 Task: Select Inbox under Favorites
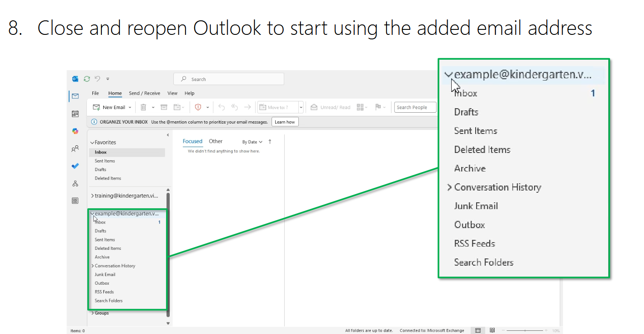127,153
